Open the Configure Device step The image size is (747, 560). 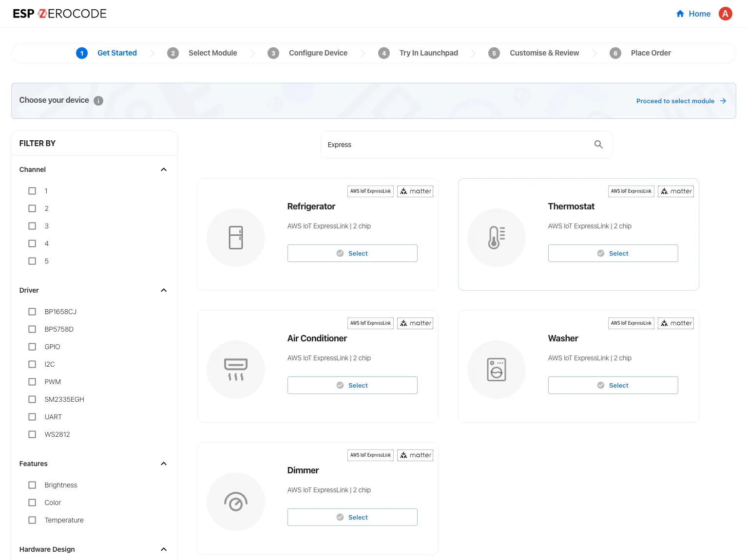coord(318,53)
